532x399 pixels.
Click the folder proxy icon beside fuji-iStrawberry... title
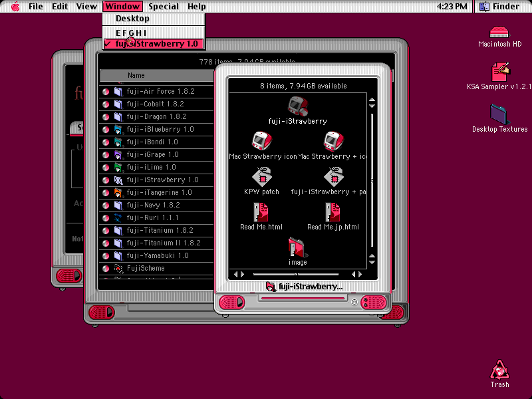[271, 287]
